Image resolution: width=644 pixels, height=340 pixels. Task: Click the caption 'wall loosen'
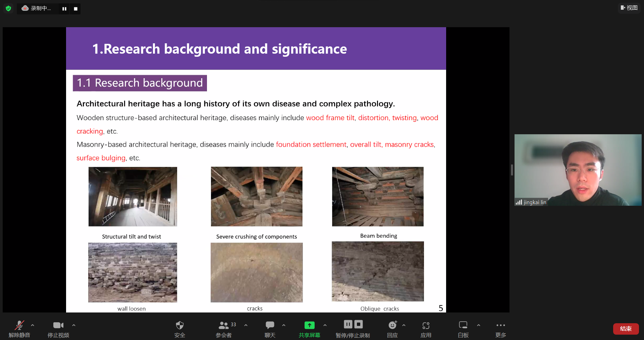pos(131,309)
